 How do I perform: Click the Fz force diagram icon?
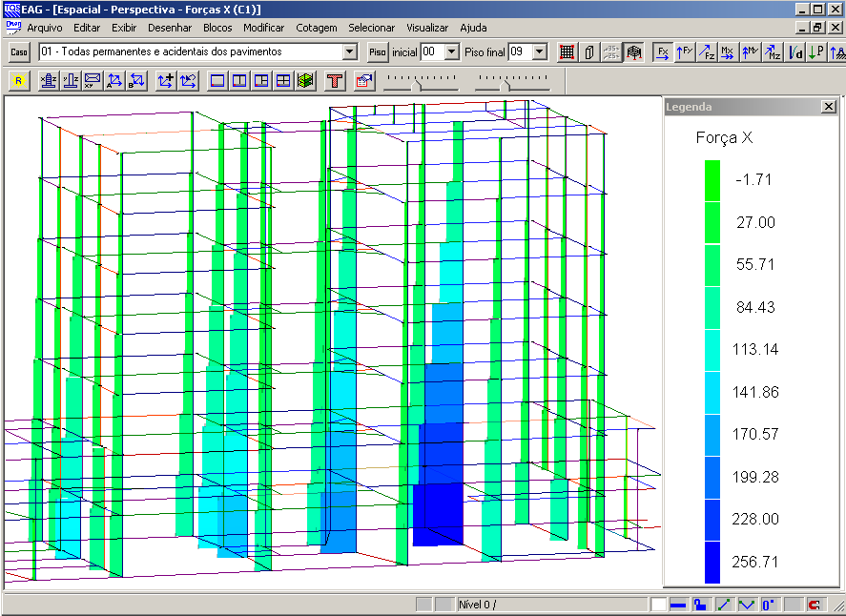[707, 52]
